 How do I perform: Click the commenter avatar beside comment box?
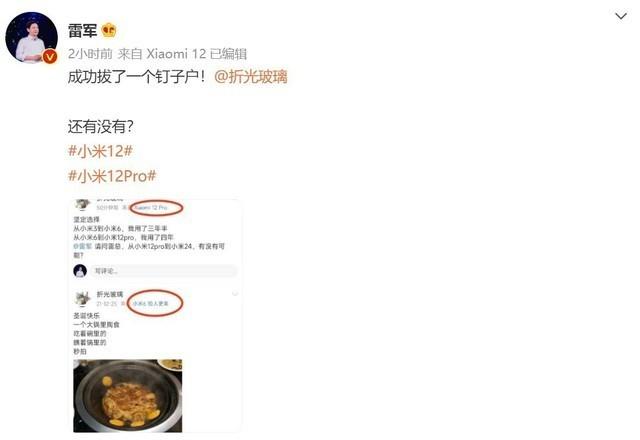click(x=80, y=271)
